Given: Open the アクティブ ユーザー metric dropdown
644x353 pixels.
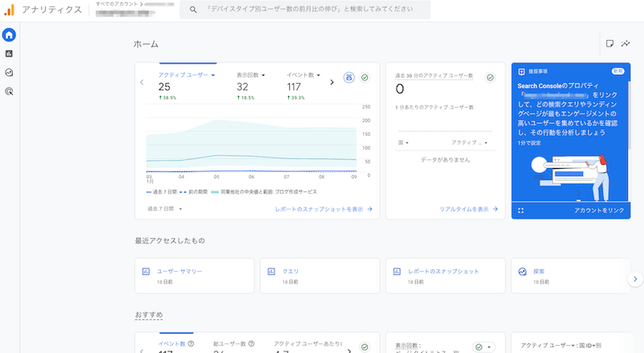Looking at the screenshot, I should [187, 75].
